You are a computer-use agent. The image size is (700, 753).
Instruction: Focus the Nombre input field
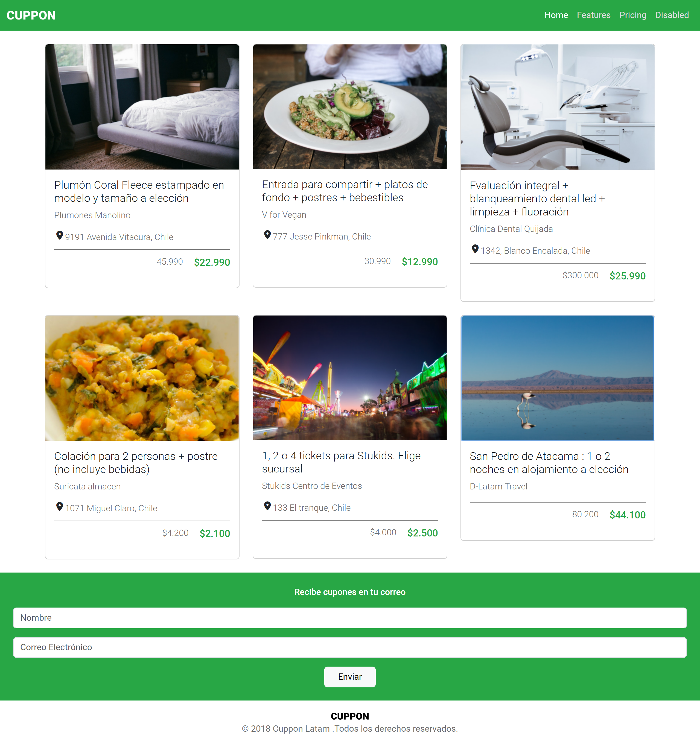click(350, 617)
